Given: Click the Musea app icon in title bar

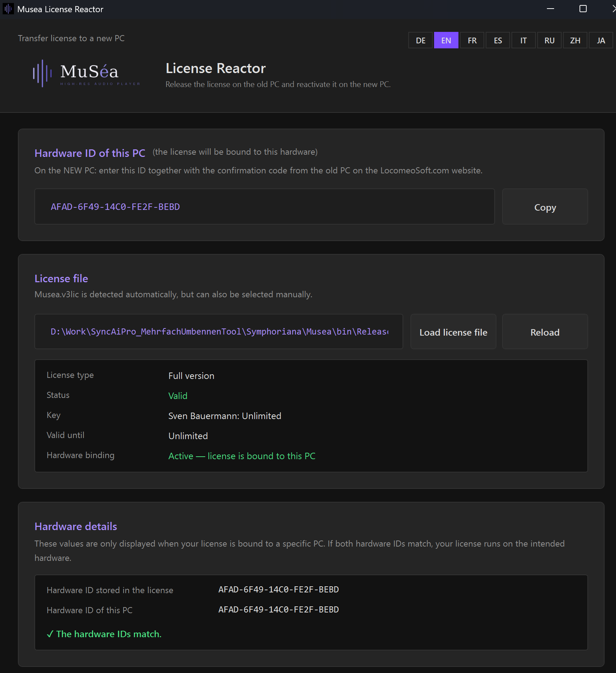Looking at the screenshot, I should (x=8, y=9).
